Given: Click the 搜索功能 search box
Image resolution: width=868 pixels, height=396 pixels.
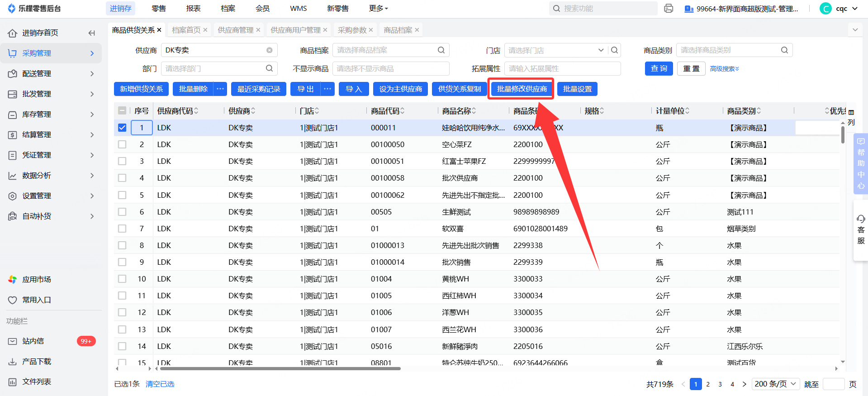Looking at the screenshot, I should click(603, 9).
